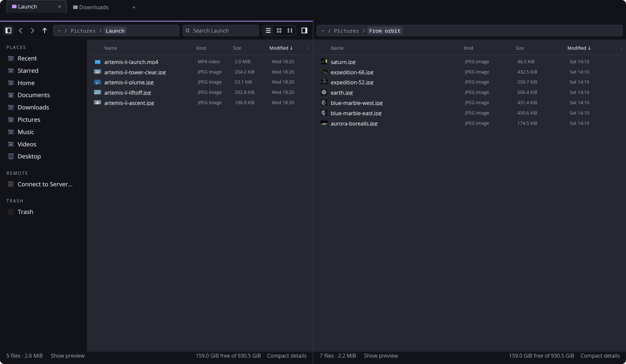Toggle the left sidebar panel icon
The height and width of the screenshot is (364, 626).
[x=8, y=30]
